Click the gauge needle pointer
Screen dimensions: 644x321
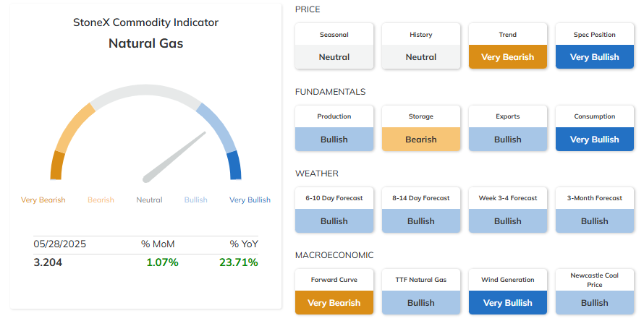pyautogui.click(x=174, y=157)
